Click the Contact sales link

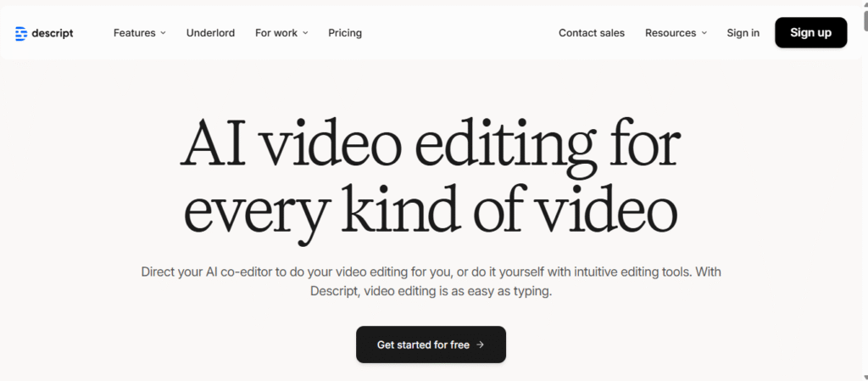(592, 33)
